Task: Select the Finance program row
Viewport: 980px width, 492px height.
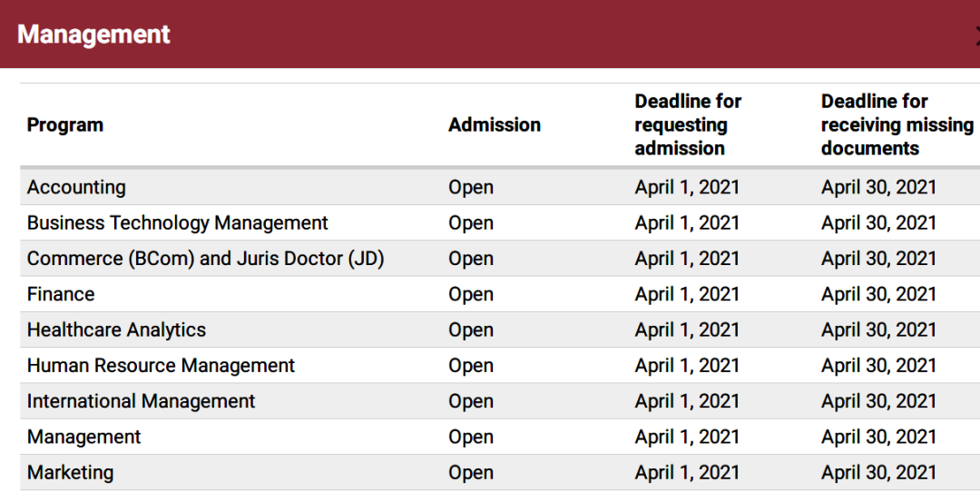Action: pyautogui.click(x=500, y=294)
